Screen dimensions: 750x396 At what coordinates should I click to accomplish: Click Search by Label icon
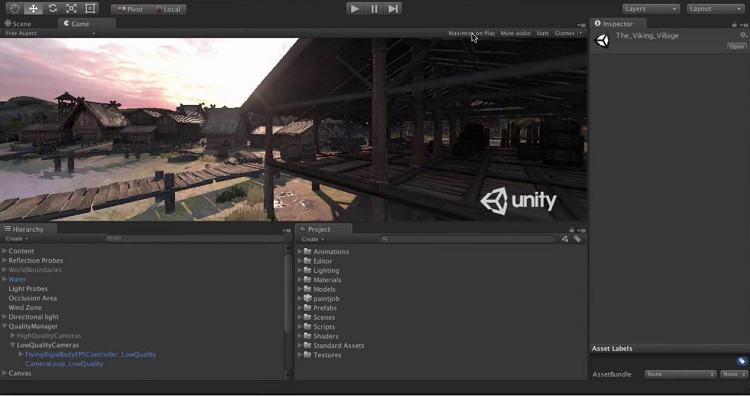pyautogui.click(x=577, y=239)
